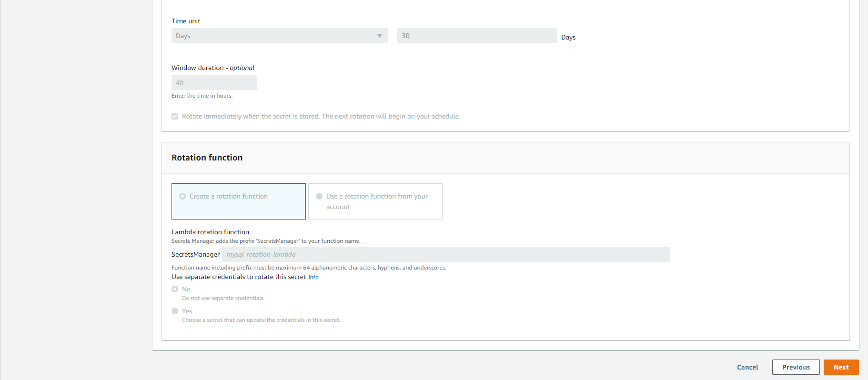Click the 'Window duration - optional' label
This screenshot has width=868, height=380.
213,68
